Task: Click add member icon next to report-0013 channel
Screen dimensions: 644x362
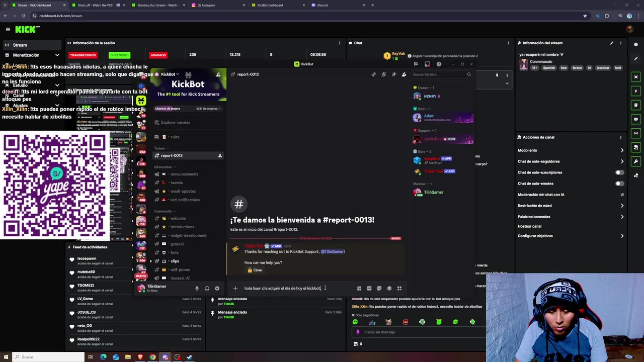Action: (x=220, y=155)
